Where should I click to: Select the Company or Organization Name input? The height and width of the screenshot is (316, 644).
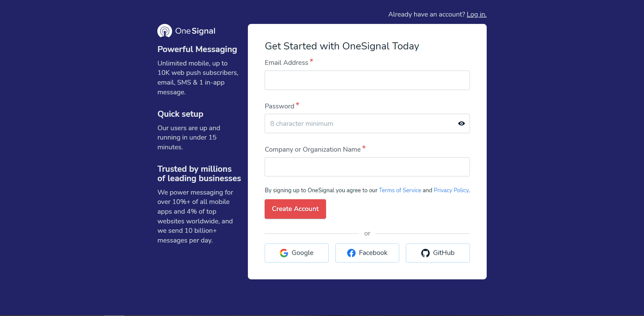coord(367,167)
